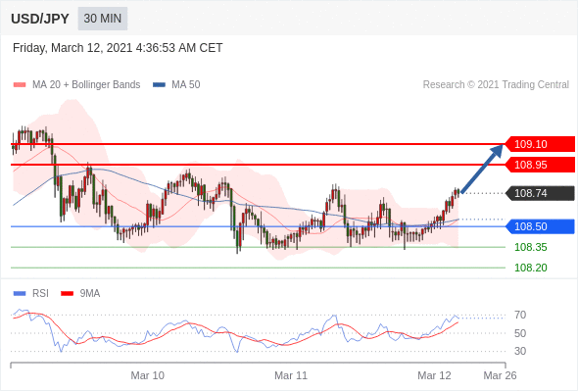Click the USD/JPY pair title
The height and width of the screenshot is (392, 578).
pyautogui.click(x=40, y=19)
